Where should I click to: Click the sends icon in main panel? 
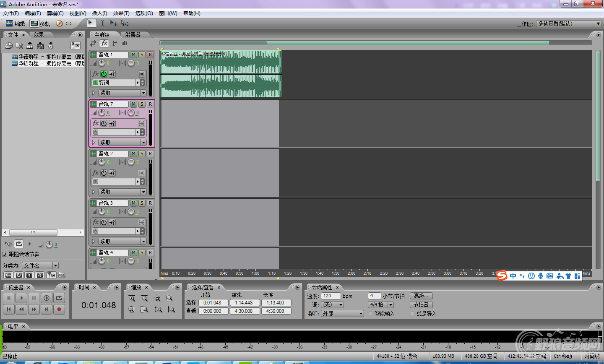pyautogui.click(x=115, y=43)
